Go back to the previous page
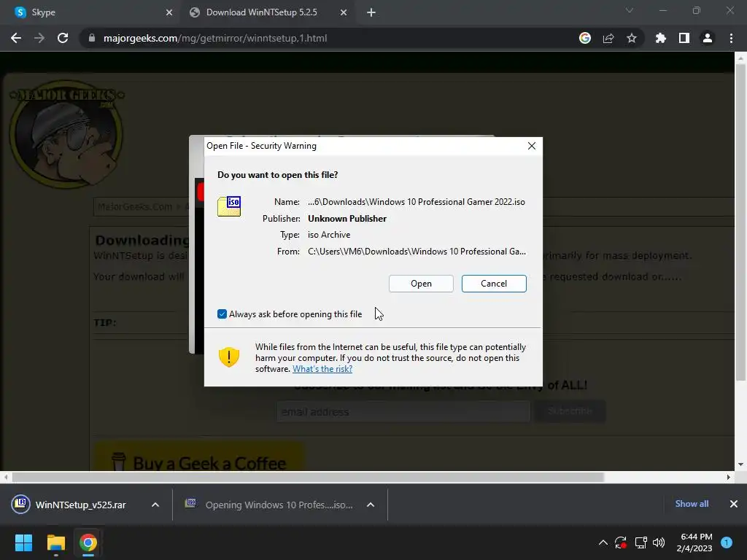The height and width of the screenshot is (560, 747). coord(16,38)
